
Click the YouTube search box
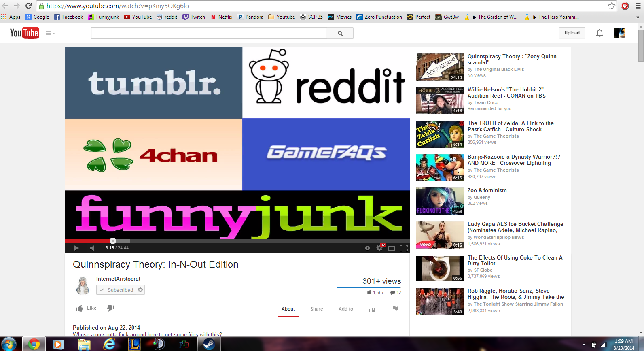pos(209,33)
